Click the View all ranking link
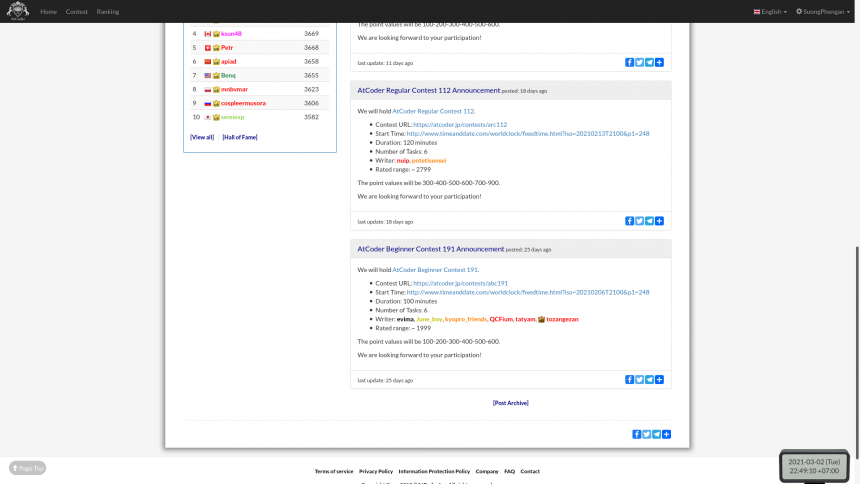 point(202,137)
